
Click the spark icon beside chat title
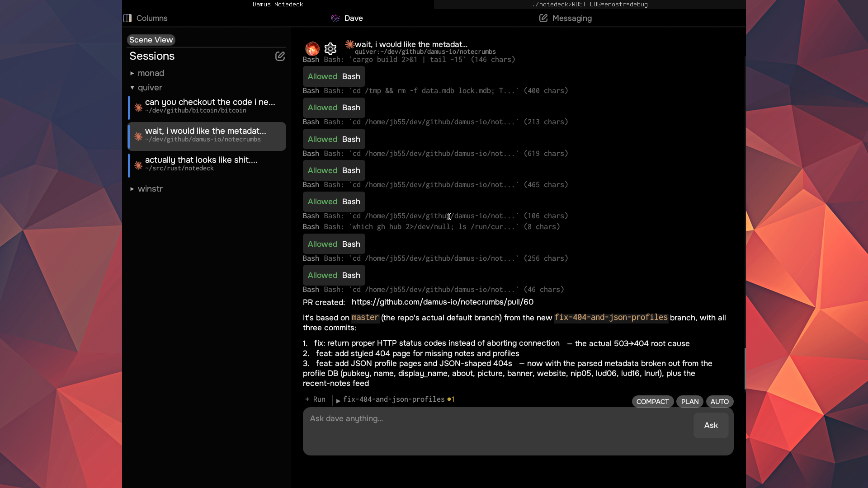pos(349,44)
